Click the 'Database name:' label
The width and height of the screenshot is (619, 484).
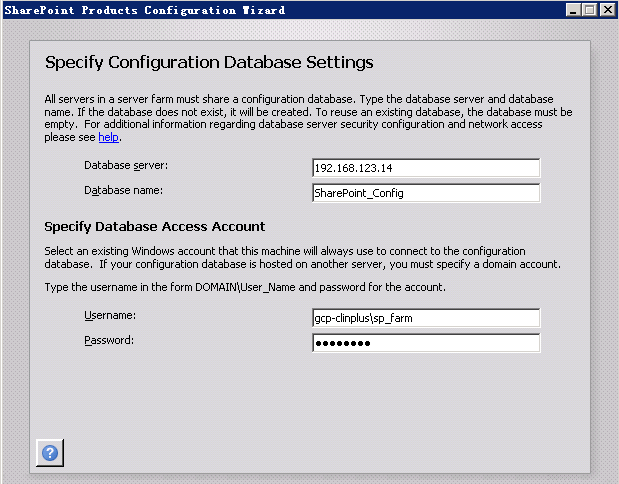[x=123, y=190]
